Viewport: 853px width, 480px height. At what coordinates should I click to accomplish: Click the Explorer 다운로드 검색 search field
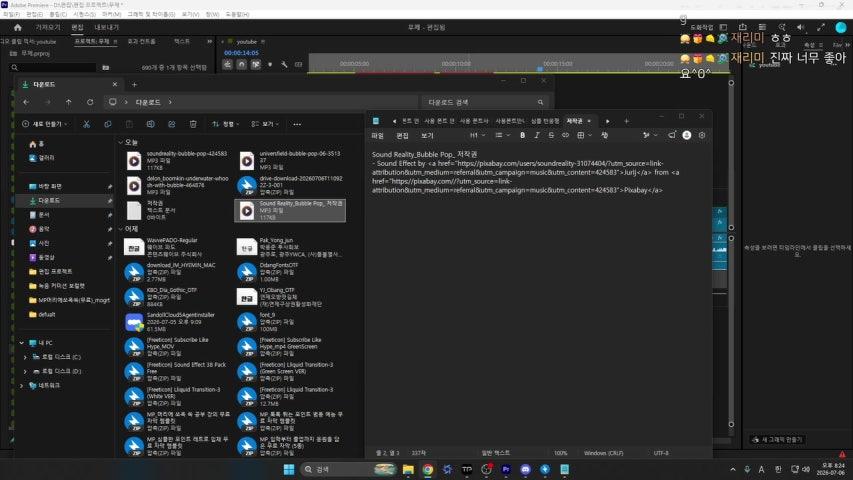pos(483,102)
